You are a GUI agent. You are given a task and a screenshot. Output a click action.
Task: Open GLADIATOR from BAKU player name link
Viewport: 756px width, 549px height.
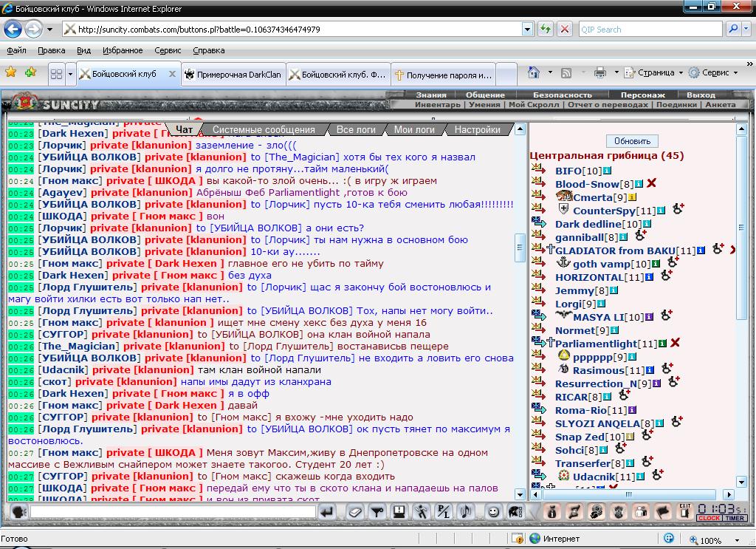click(x=615, y=251)
